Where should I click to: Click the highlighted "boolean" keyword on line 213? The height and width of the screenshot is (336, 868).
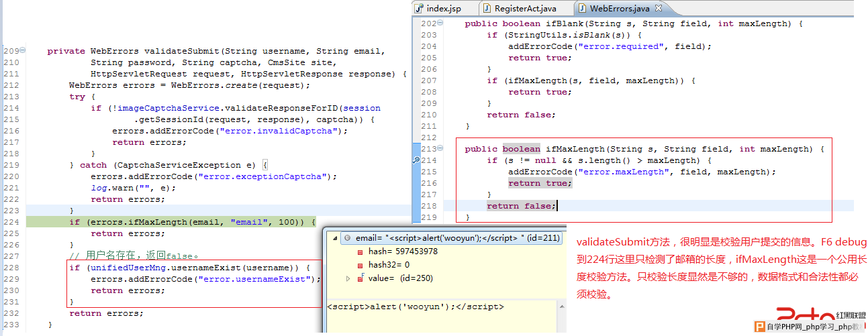click(521, 149)
